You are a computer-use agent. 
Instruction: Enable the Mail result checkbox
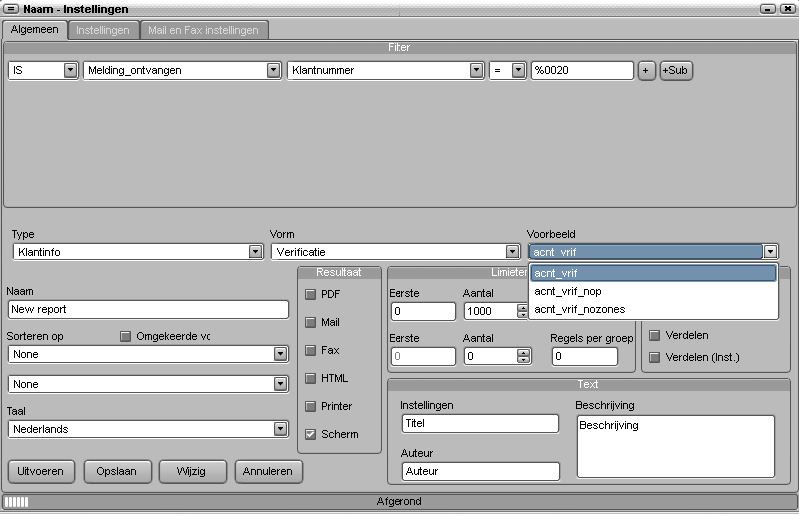(x=310, y=322)
